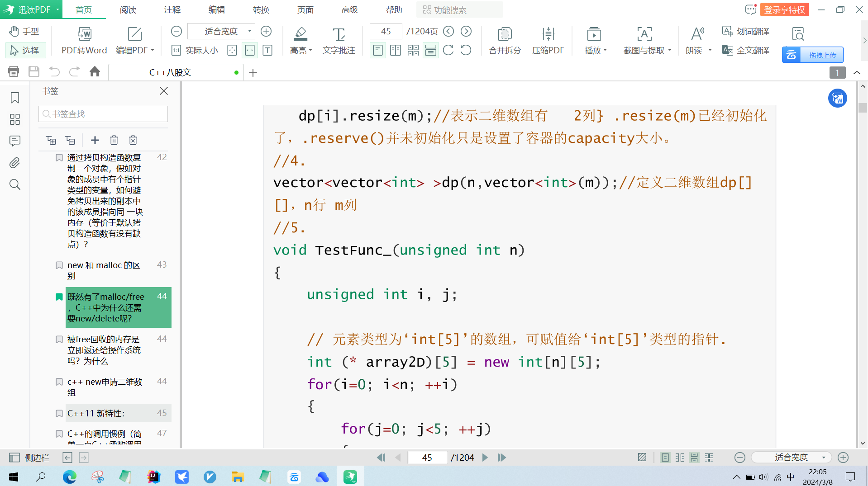Zoom in with the plus toolbar icon
The width and height of the screenshot is (868, 486).
266,31
